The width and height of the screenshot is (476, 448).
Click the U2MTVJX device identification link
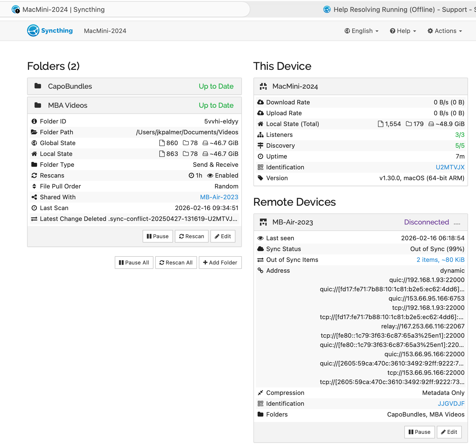click(x=450, y=167)
